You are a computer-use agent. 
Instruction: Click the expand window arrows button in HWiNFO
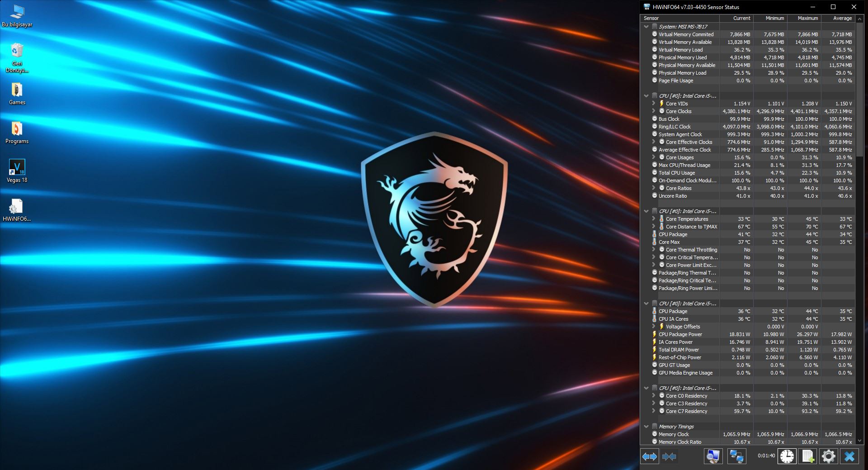point(650,456)
